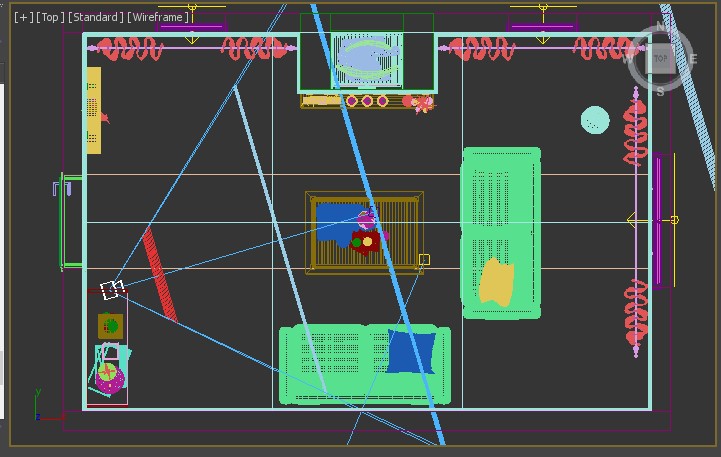Screen dimensions: 721x457
Task: Click the E compass letter on ViewCube
Action: [x=693, y=59]
